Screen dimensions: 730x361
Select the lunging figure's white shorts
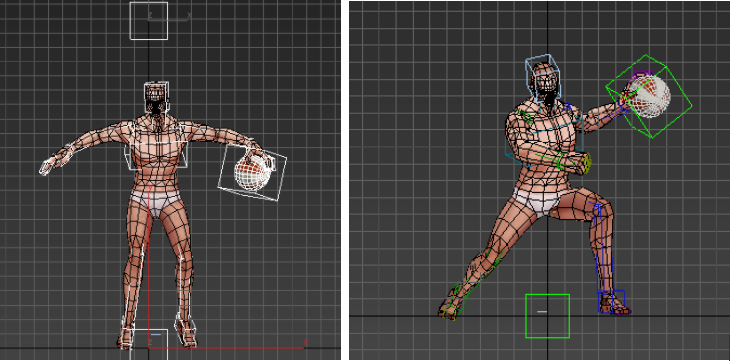[543, 202]
